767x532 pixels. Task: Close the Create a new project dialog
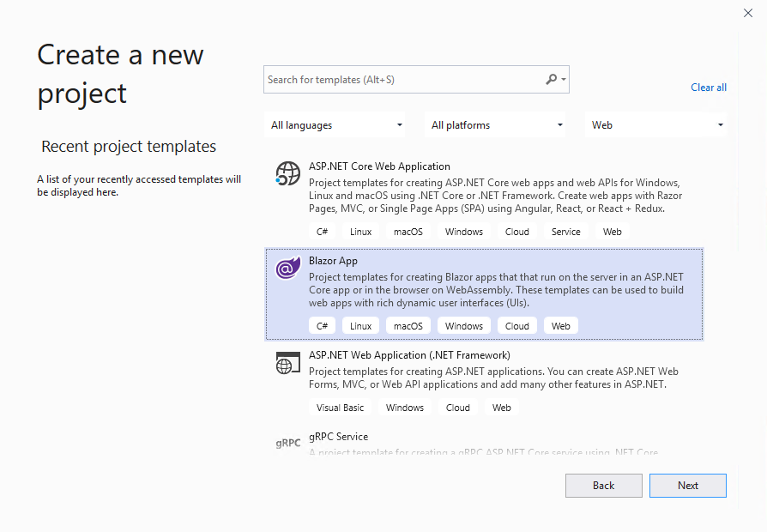[x=748, y=13]
